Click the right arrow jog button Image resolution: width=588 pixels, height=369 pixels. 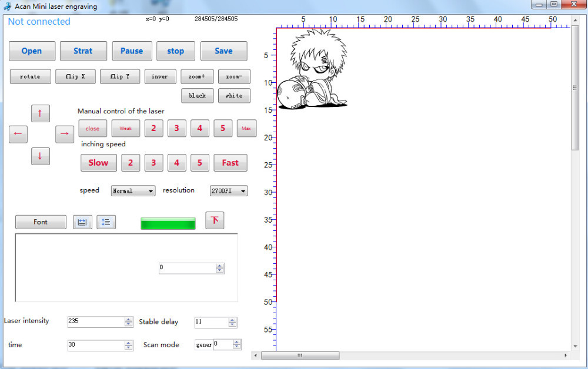coord(65,134)
